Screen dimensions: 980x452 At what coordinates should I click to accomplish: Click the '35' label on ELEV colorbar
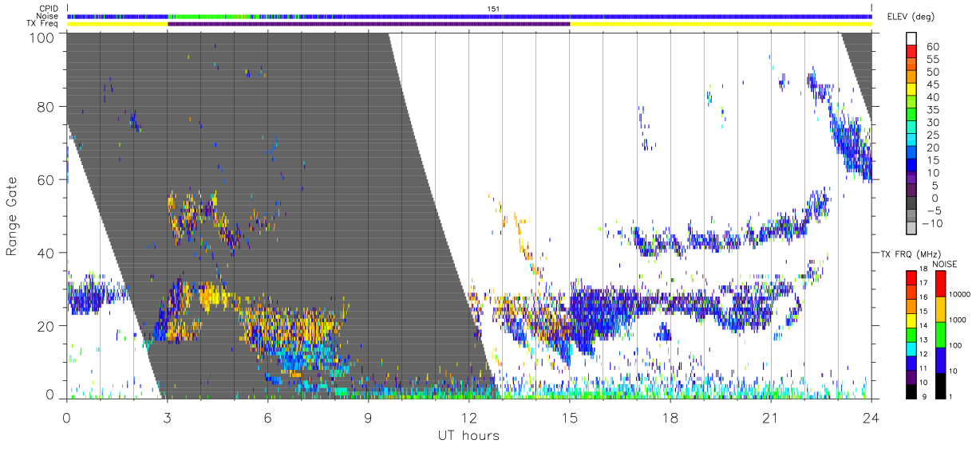[933, 110]
